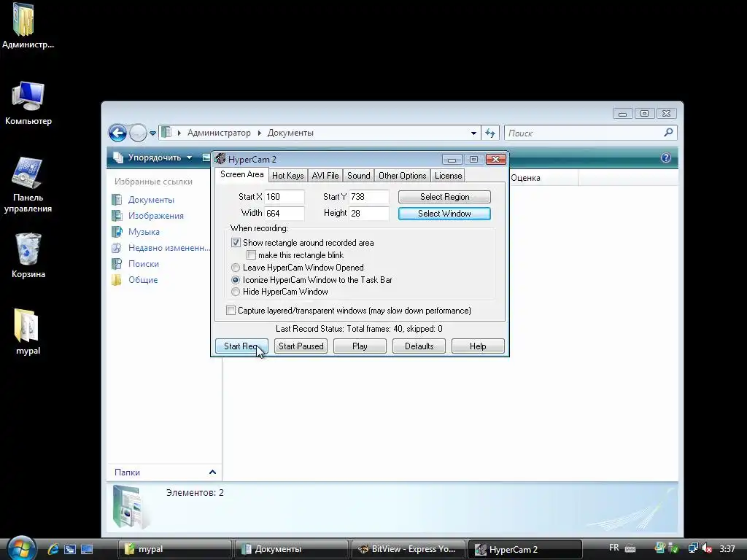Collapse the Папки panel chevron
This screenshot has width=747, height=560.
click(x=212, y=472)
